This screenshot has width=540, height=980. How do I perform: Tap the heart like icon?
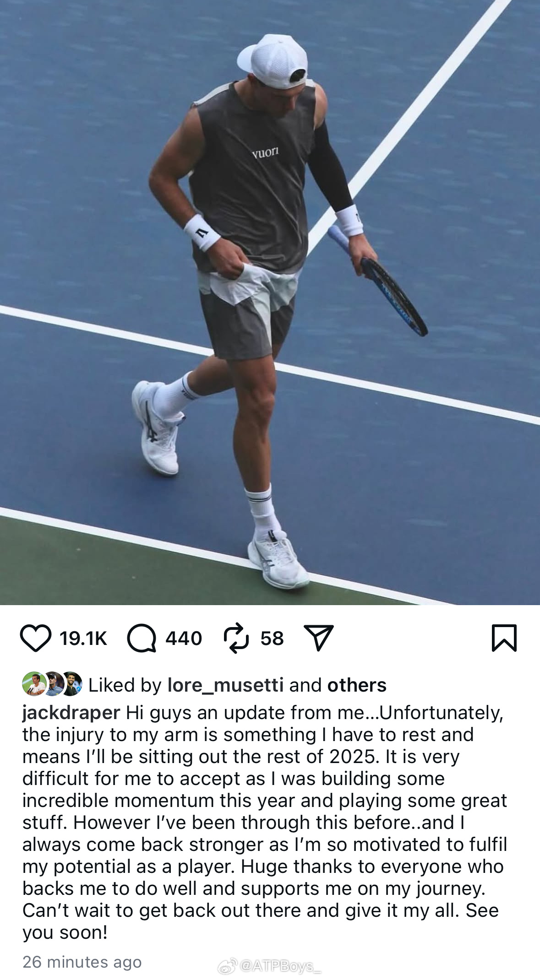click(35, 638)
